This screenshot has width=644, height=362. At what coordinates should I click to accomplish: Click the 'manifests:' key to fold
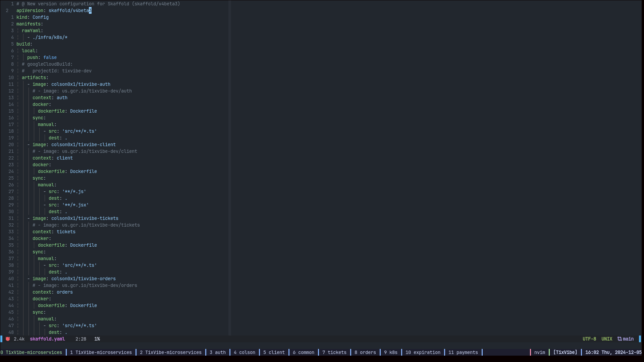point(30,24)
